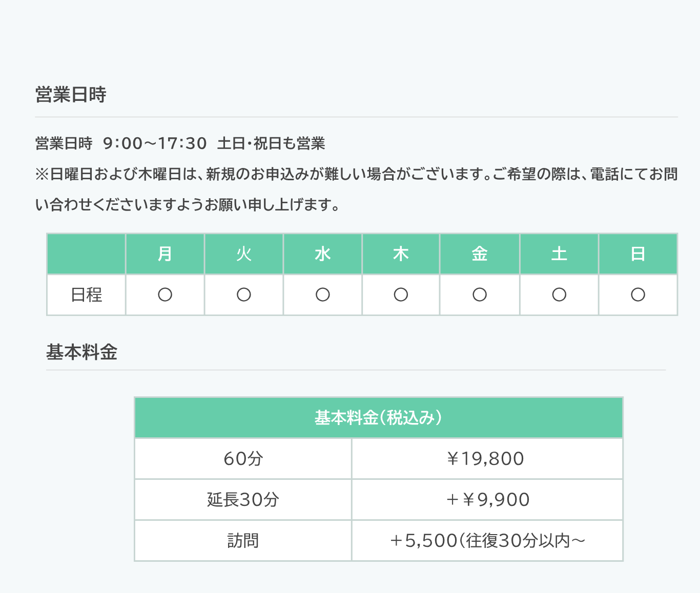The height and width of the screenshot is (593, 700).
Task: Click the circle under Thursday (木)
Action: click(x=401, y=295)
